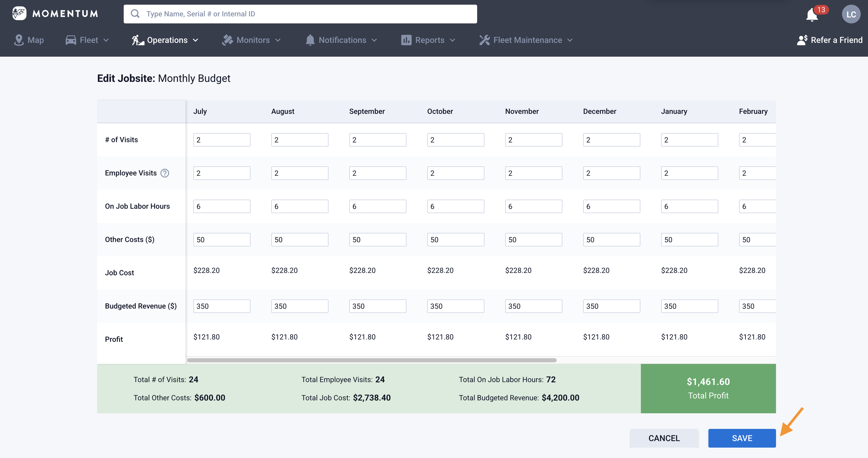Click the horizontal table scrollbar

pos(371,360)
